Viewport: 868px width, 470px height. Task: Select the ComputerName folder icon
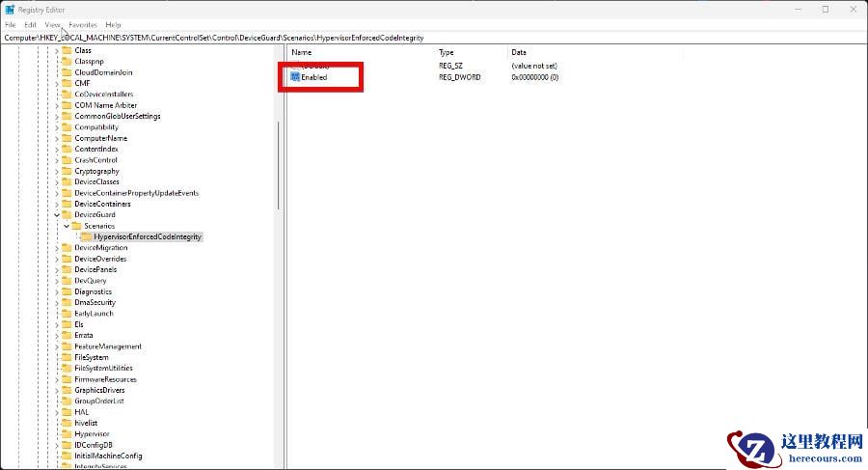pyautogui.click(x=67, y=138)
